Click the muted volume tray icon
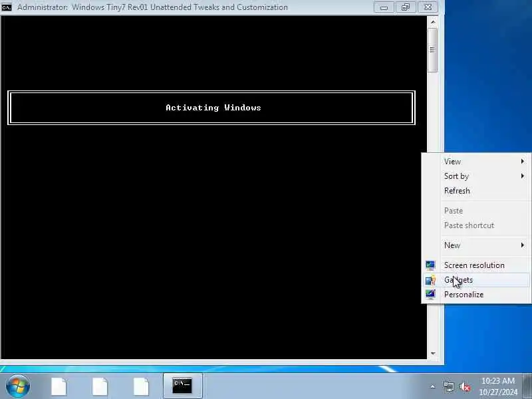The height and width of the screenshot is (399, 532). (x=465, y=386)
